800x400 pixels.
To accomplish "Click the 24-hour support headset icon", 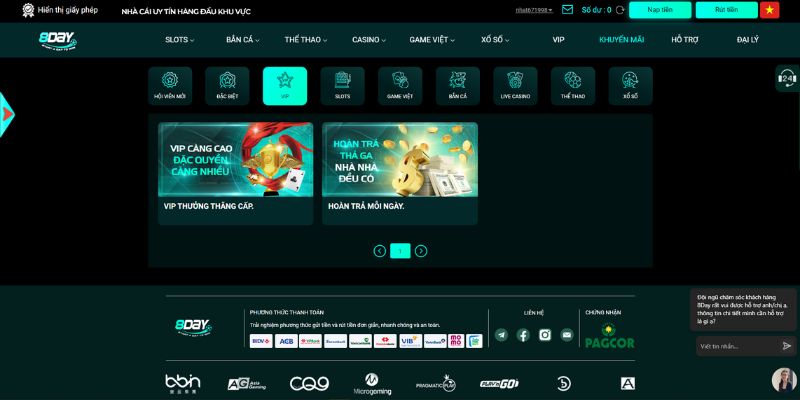I will tap(786, 79).
